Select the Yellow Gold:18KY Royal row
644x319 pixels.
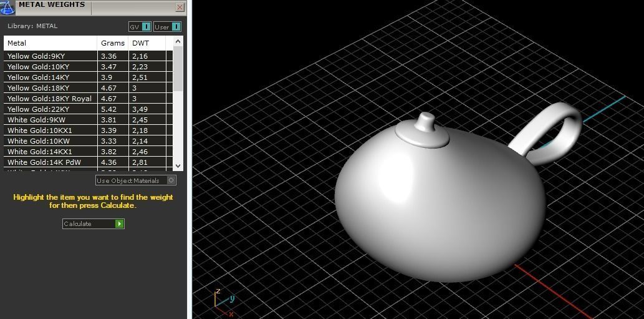point(87,99)
